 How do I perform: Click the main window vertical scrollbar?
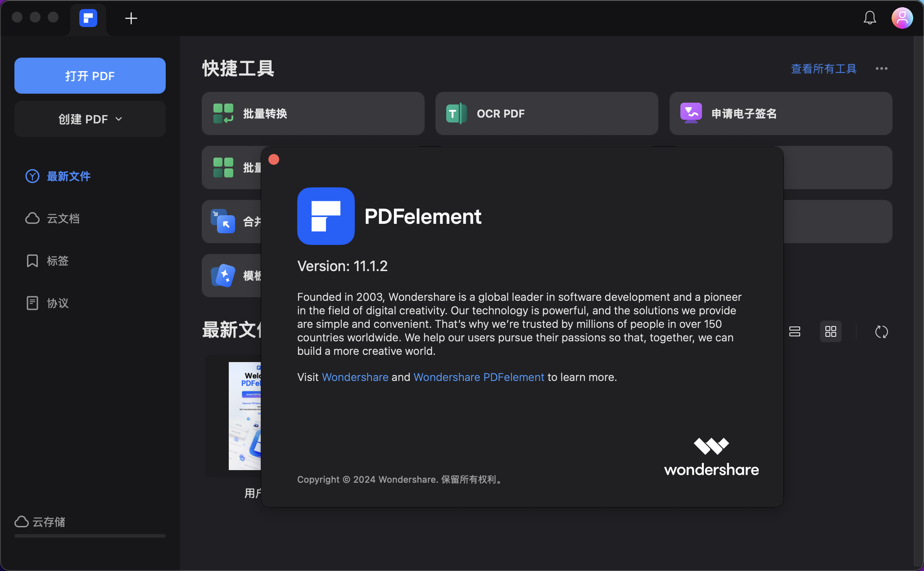tap(919, 301)
